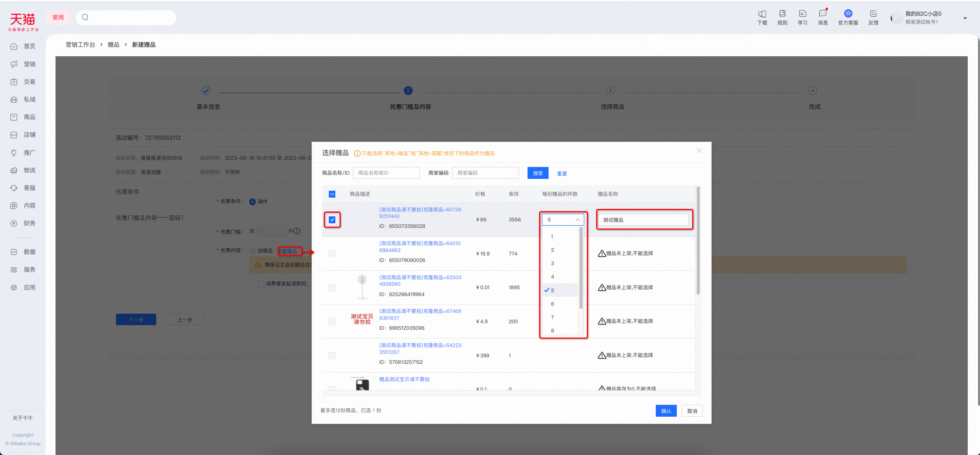Check the gift row with ID 696512035096

pos(332,322)
